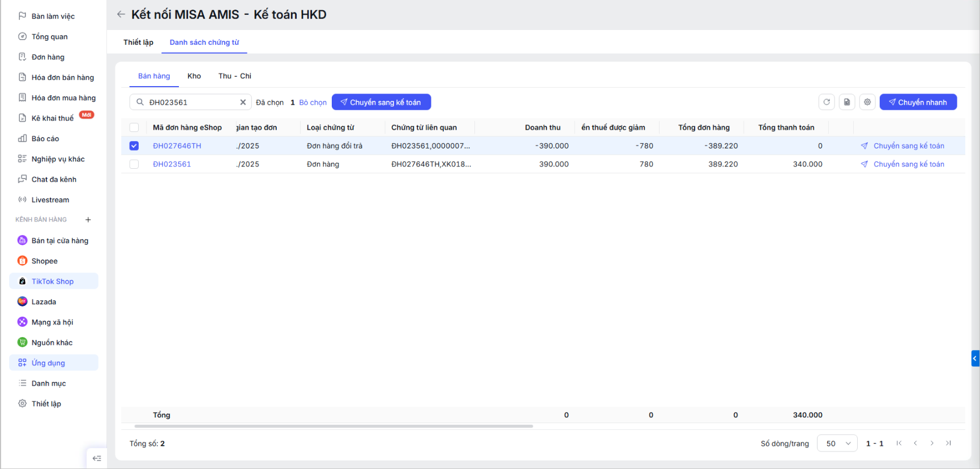Click the Mạng xã hội icon
The height and width of the screenshot is (469, 980).
click(22, 322)
